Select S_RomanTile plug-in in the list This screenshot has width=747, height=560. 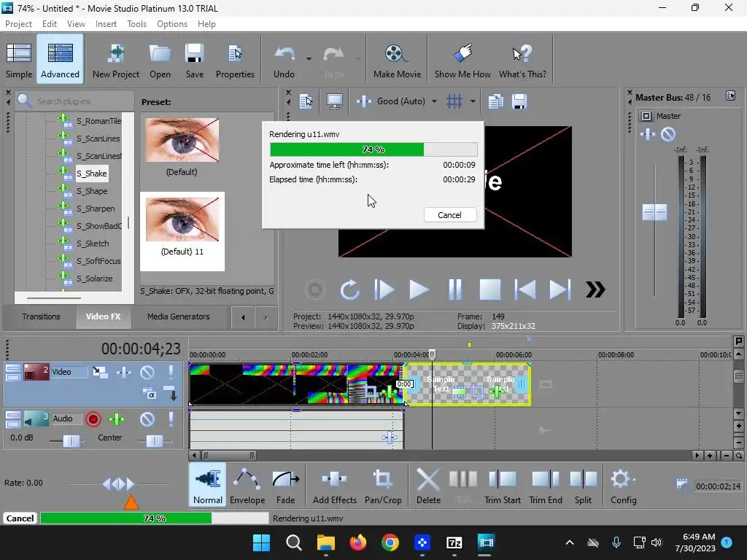click(98, 121)
